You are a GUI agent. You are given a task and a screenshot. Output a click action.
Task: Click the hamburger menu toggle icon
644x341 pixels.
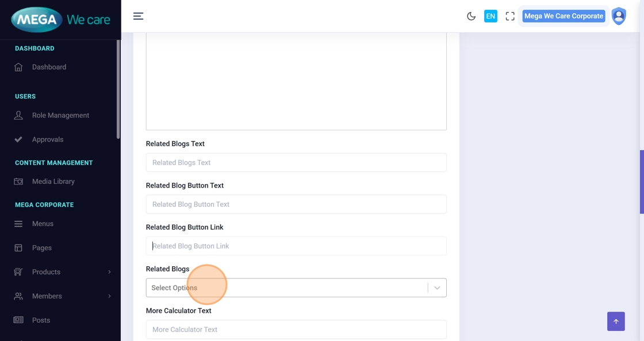tap(138, 16)
